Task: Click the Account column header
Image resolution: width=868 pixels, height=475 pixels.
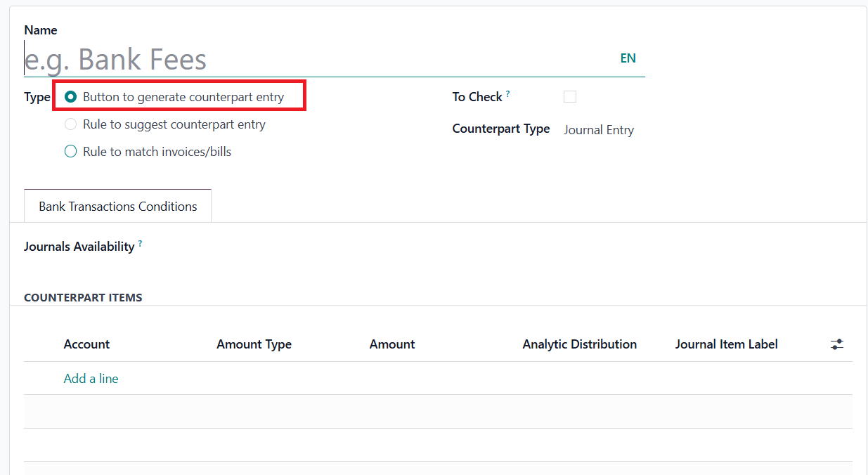Action: (x=86, y=344)
